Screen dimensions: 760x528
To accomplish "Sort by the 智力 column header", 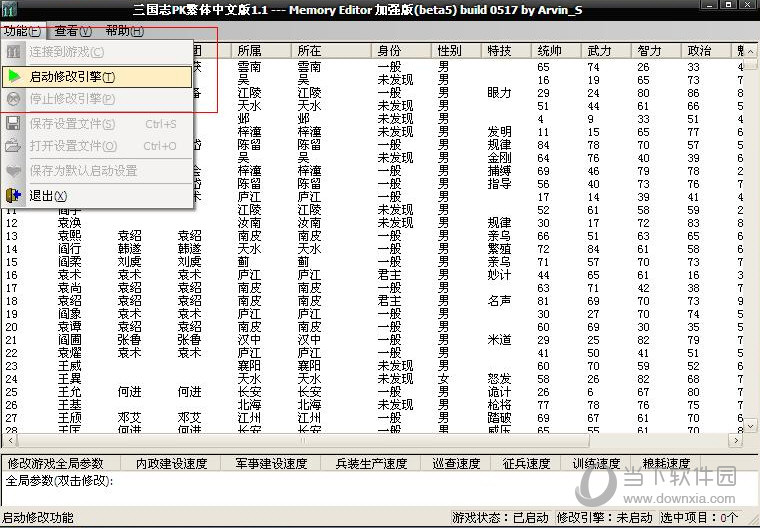I will pyautogui.click(x=656, y=50).
